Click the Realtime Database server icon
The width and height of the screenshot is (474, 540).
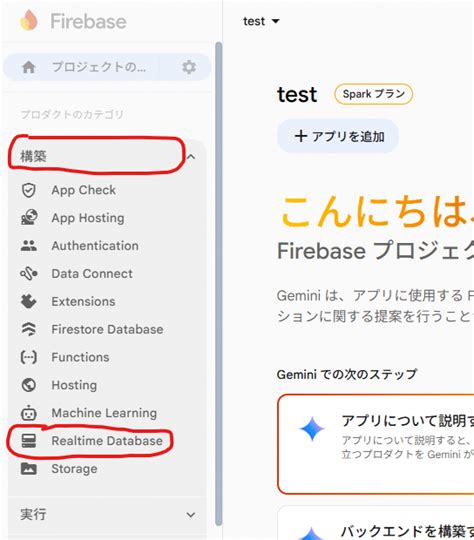[29, 440]
